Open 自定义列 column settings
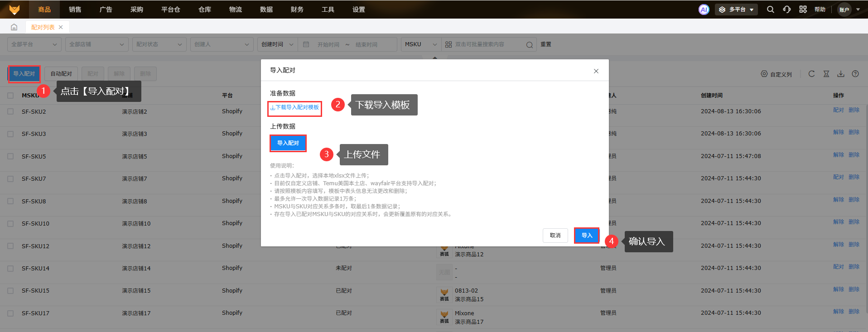The image size is (868, 332). pos(776,74)
